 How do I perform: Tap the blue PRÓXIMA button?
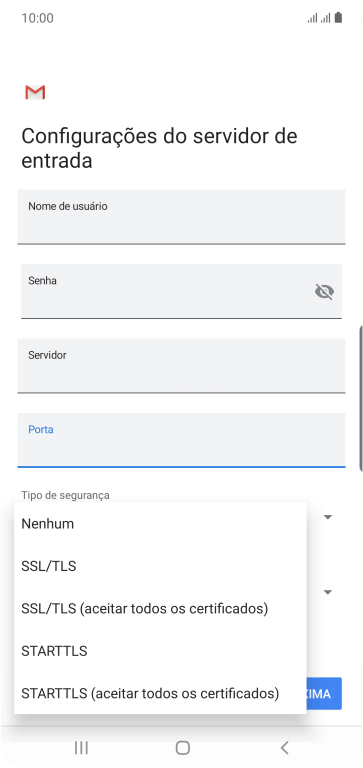pyautogui.click(x=324, y=694)
